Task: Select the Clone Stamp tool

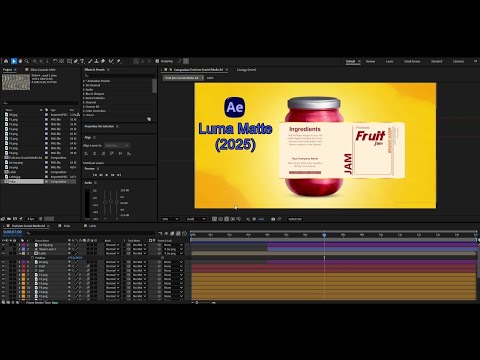Action: 96,61
